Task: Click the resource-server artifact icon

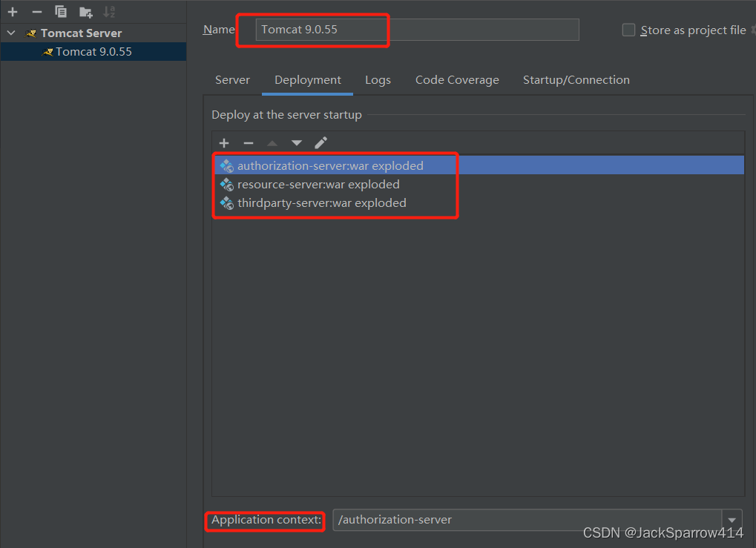Action: pos(226,185)
